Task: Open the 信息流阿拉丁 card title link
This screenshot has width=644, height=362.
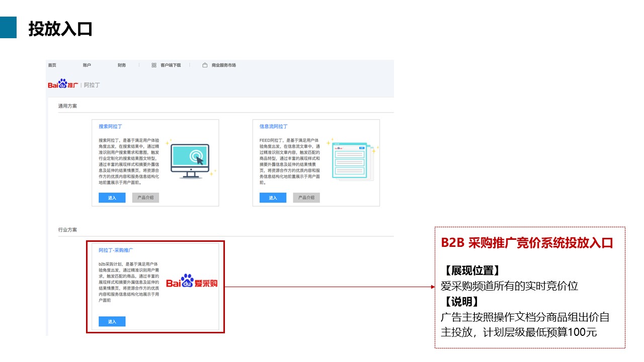Action: point(274,127)
